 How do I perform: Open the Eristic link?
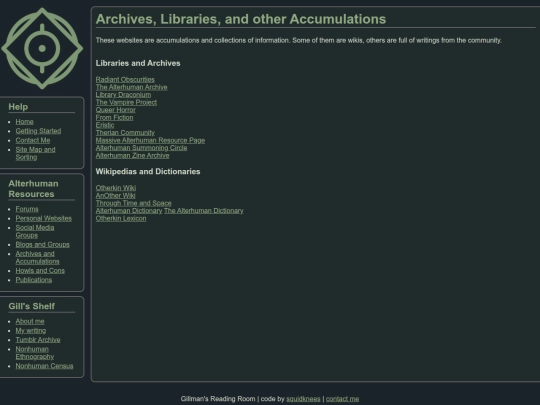coord(105,125)
